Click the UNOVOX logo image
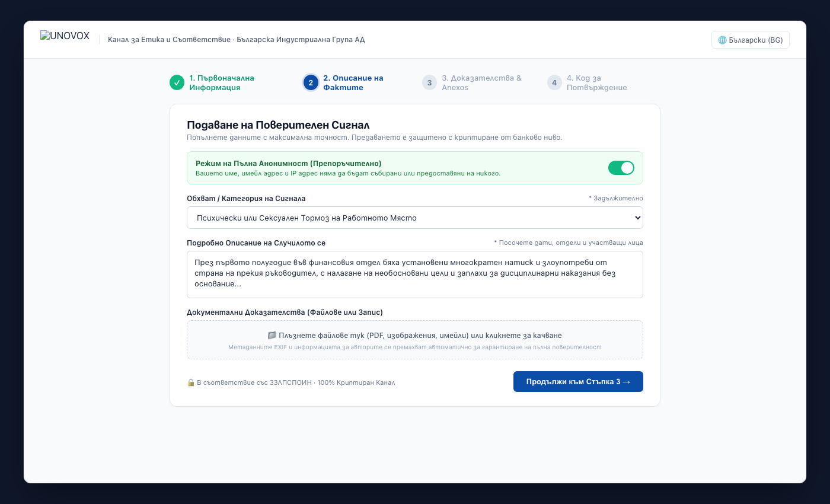This screenshot has width=830, height=504. click(65, 36)
